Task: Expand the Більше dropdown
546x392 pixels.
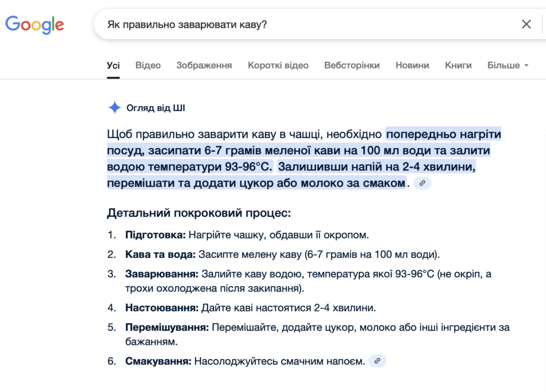Action: coord(508,66)
